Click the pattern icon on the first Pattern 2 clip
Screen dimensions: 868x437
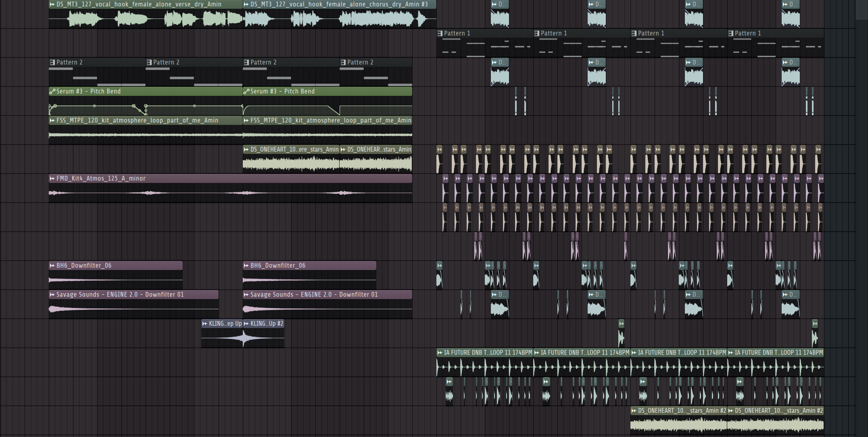52,62
